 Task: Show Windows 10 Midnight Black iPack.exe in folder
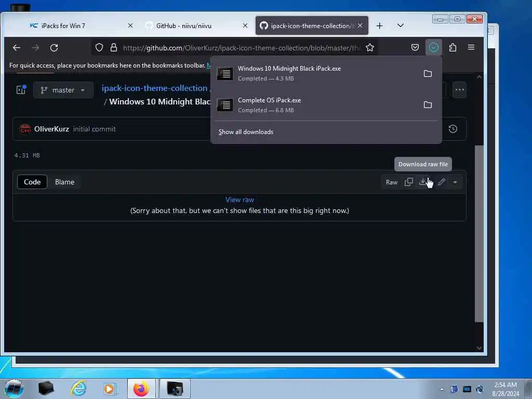pyautogui.click(x=428, y=74)
